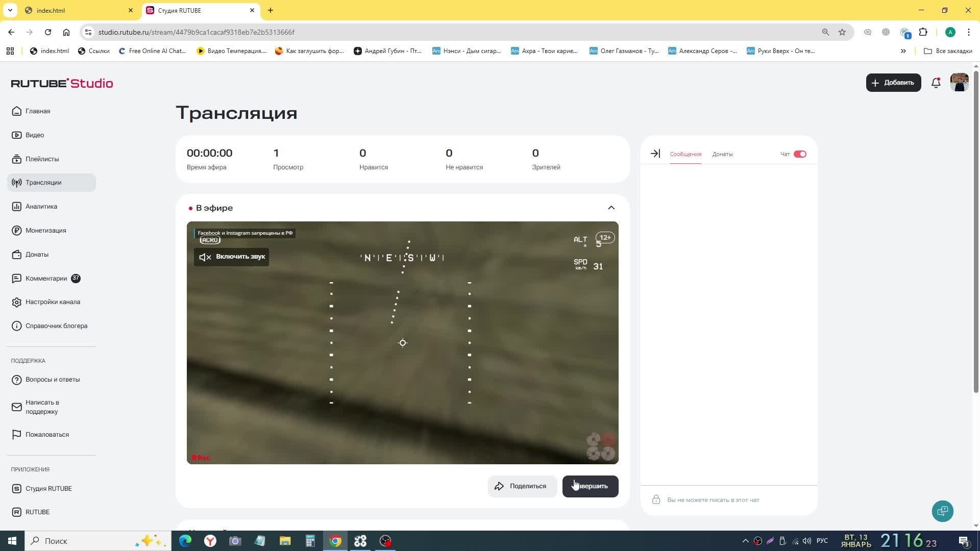Collapse the В эфире section
Viewport: 980px width, 551px height.
[x=611, y=208]
